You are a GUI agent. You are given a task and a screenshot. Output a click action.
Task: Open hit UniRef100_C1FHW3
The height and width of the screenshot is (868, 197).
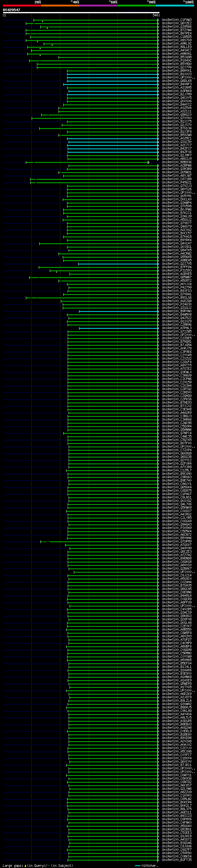pos(177,20)
